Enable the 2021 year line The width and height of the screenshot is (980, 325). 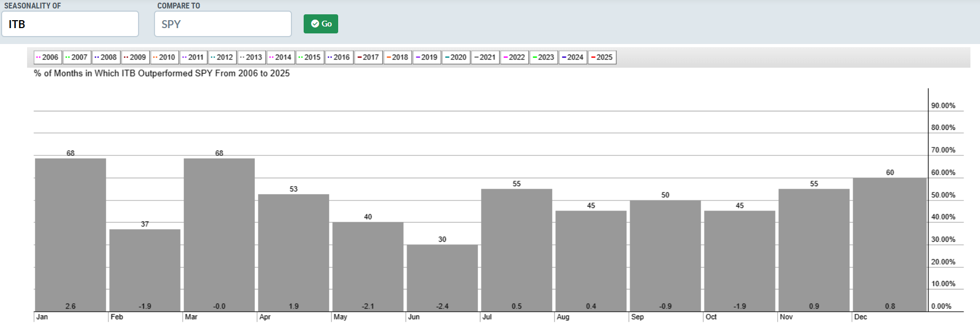point(485,57)
